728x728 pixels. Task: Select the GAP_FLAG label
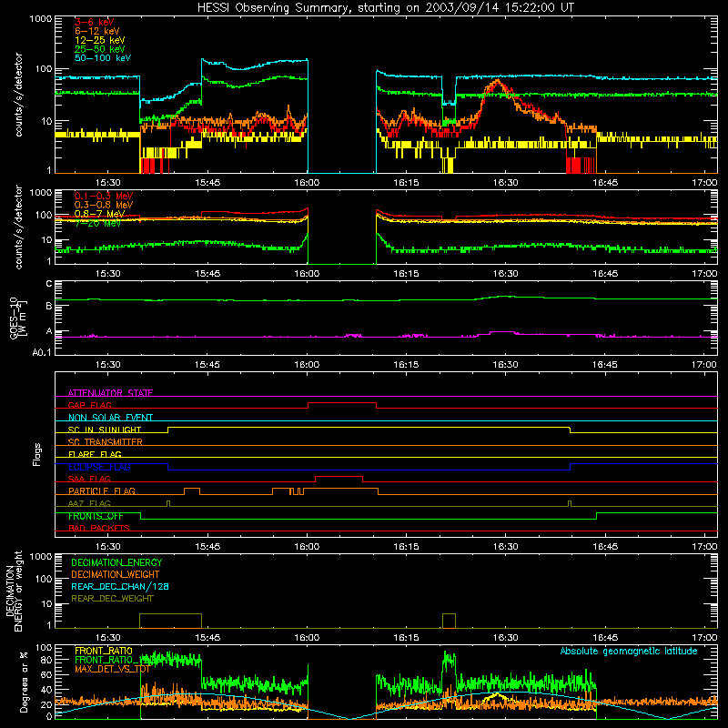point(89,405)
